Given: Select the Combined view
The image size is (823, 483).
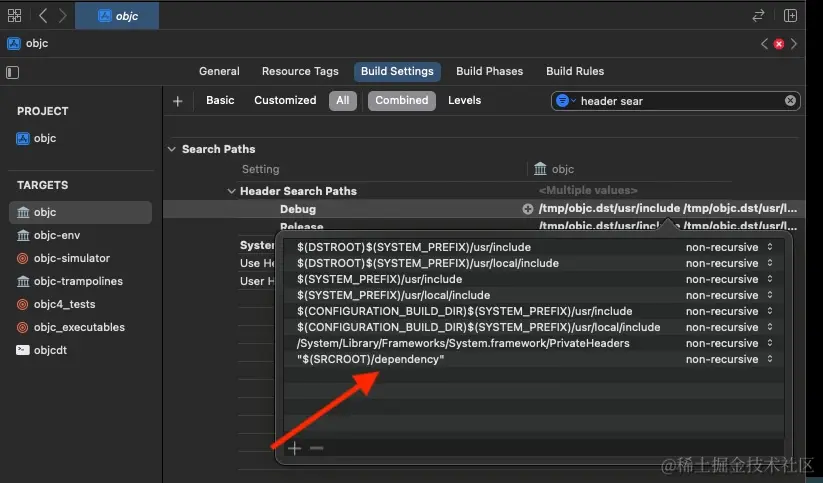Looking at the screenshot, I should click(x=402, y=100).
